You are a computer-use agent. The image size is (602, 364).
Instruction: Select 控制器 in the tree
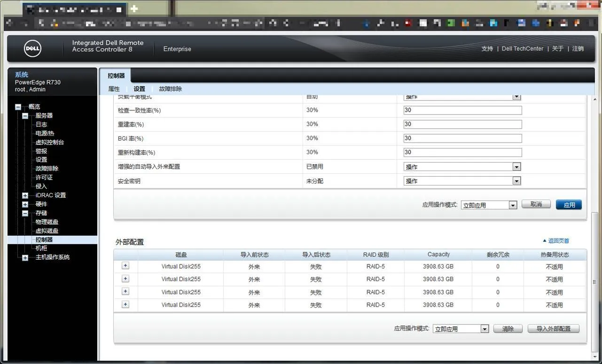pyautogui.click(x=44, y=240)
